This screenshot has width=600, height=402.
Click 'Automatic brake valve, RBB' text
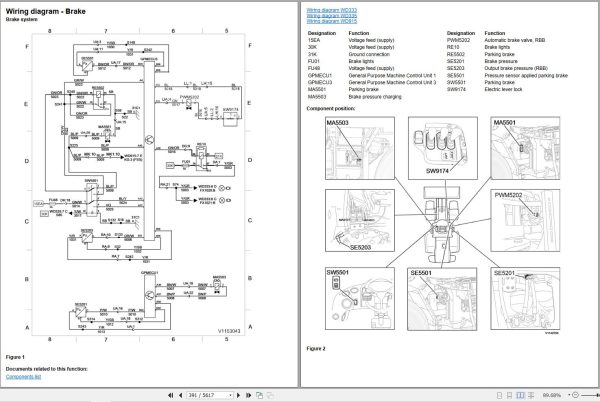515,40
